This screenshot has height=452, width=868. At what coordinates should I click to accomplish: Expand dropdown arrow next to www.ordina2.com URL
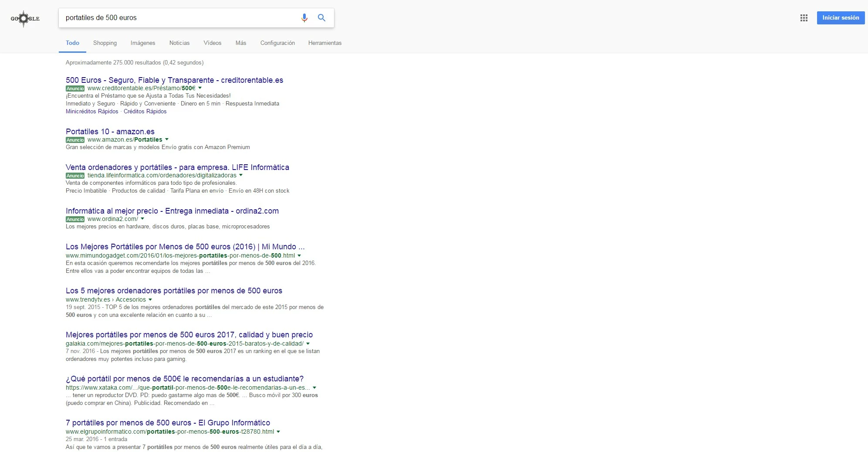point(142,219)
